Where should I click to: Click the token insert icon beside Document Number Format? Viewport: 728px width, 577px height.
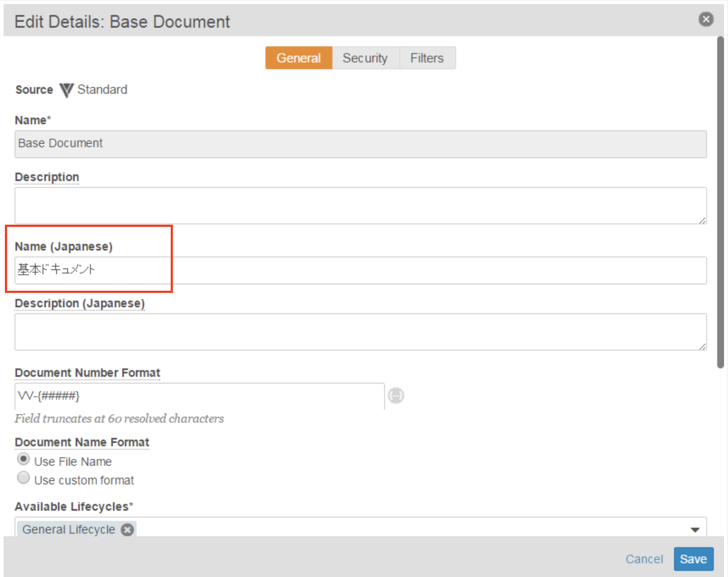tap(395, 395)
